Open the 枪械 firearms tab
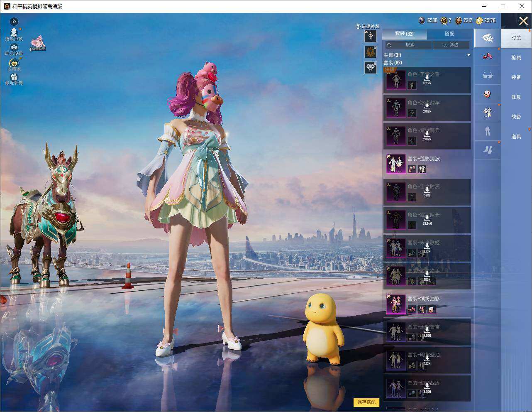Screen dimensions: 532x412 coord(516,58)
